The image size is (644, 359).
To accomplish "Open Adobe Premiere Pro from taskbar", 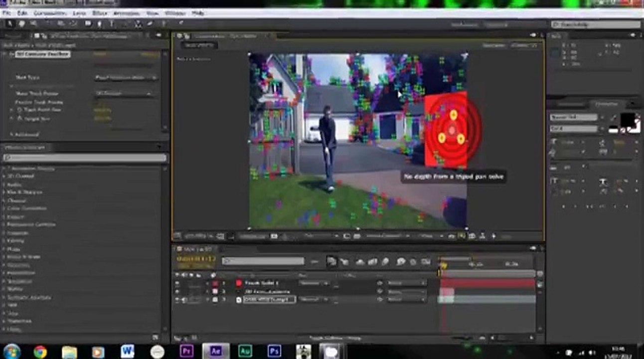I will (x=186, y=351).
